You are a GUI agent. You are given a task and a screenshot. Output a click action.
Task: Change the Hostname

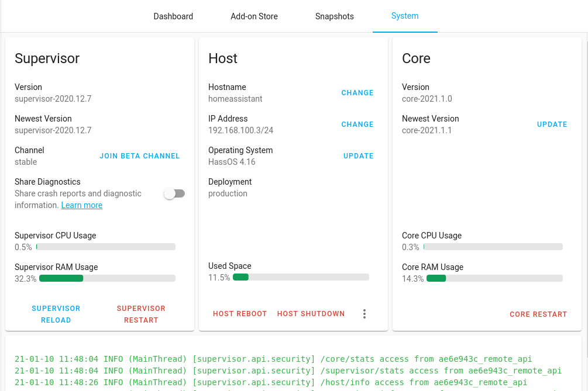click(357, 93)
